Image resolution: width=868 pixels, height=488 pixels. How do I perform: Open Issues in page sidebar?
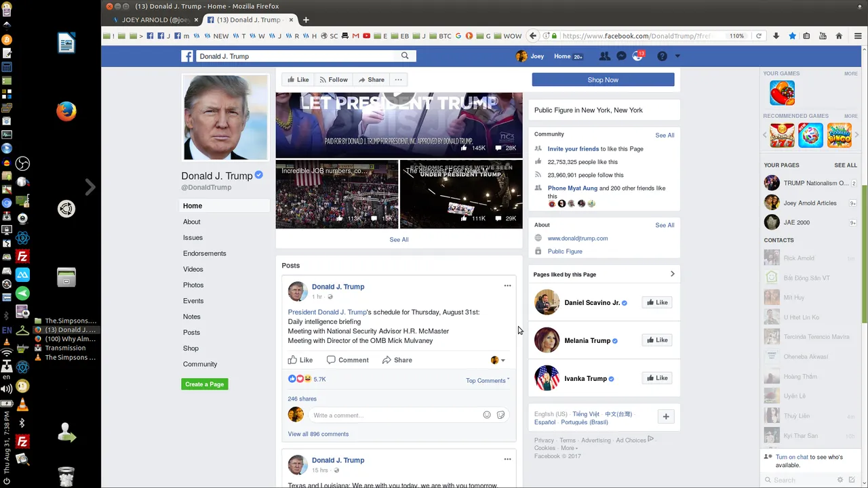click(x=193, y=238)
